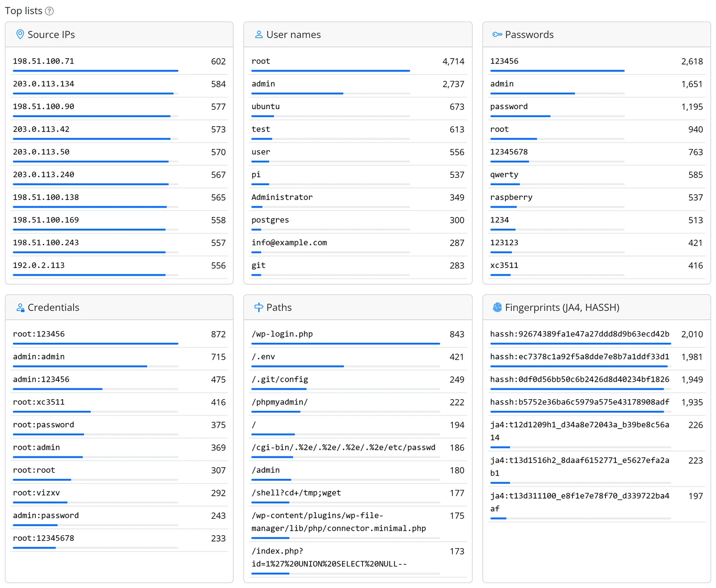
Task: Select user name info@example.com
Action: 289,243
